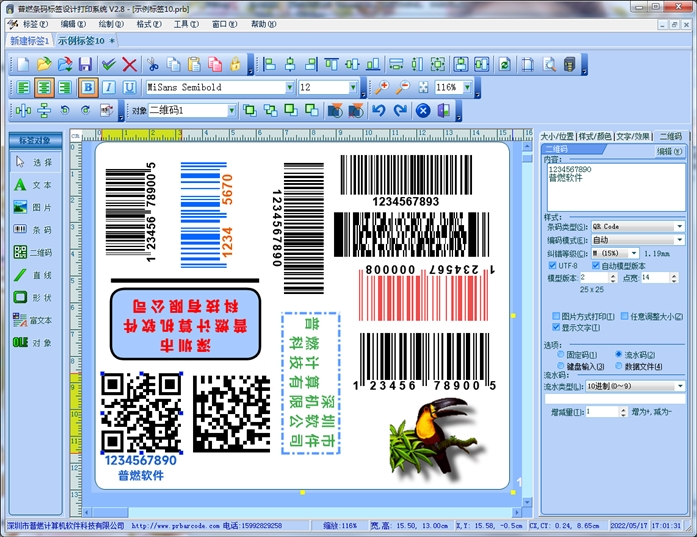Toggle bold text formatting
Viewport: 697px width, 537px height.
(86, 87)
